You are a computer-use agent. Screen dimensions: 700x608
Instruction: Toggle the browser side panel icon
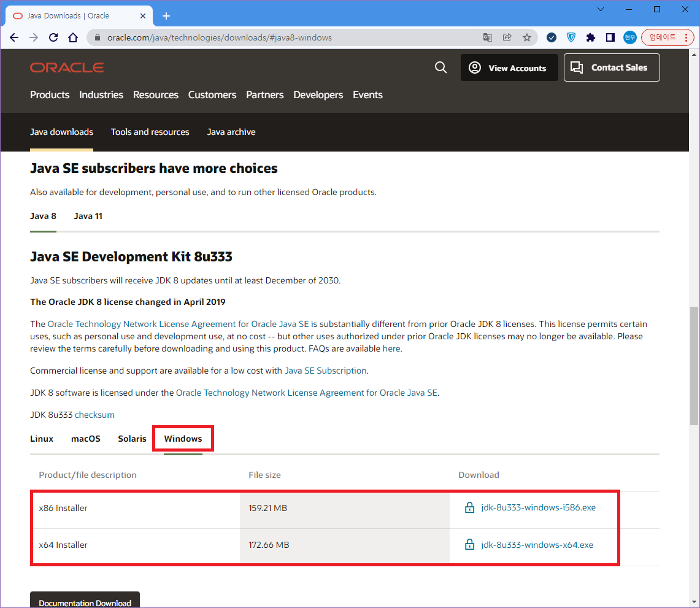[x=610, y=37]
